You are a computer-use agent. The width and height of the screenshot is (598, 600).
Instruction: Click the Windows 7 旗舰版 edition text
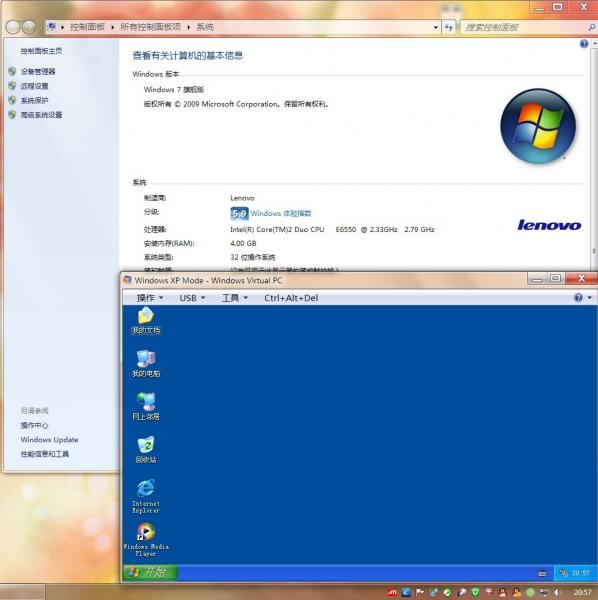tap(174, 90)
